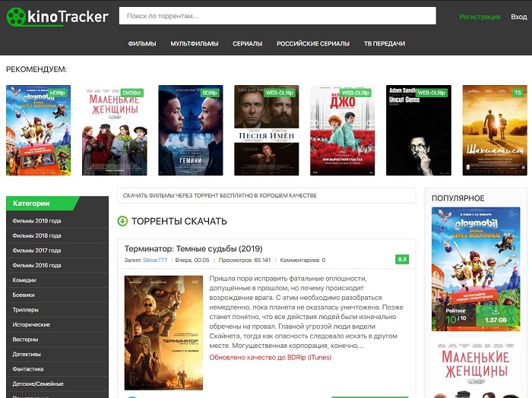Click the Вчера, 00:05 upload date
The width and height of the screenshot is (532, 398).
tap(192, 260)
